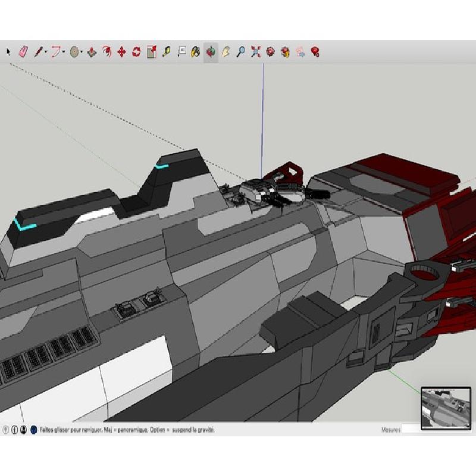Select the Paint Bucket tool
Viewport: 476px width, 476px height.
[196, 52]
